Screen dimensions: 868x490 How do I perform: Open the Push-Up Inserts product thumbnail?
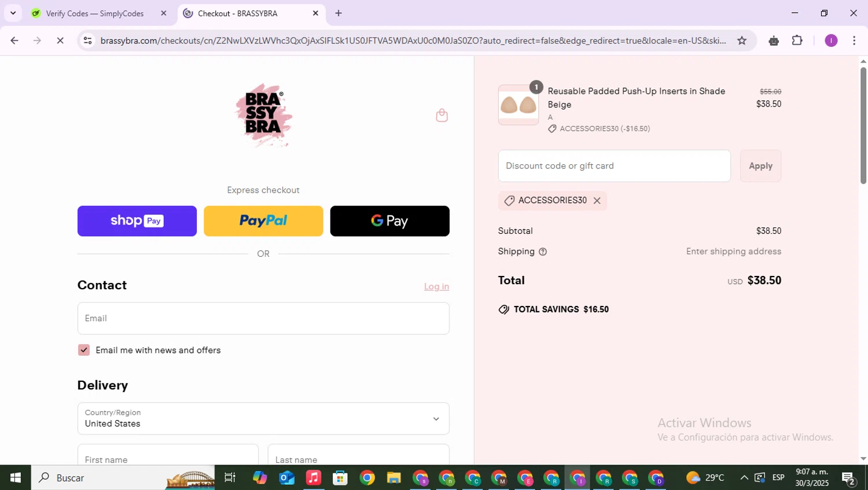click(518, 105)
